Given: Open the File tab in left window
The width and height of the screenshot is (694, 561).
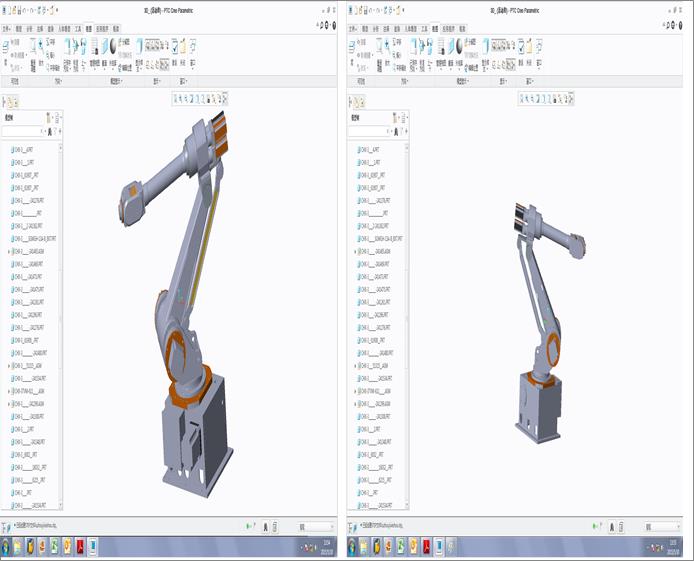Looking at the screenshot, I should click(x=7, y=29).
